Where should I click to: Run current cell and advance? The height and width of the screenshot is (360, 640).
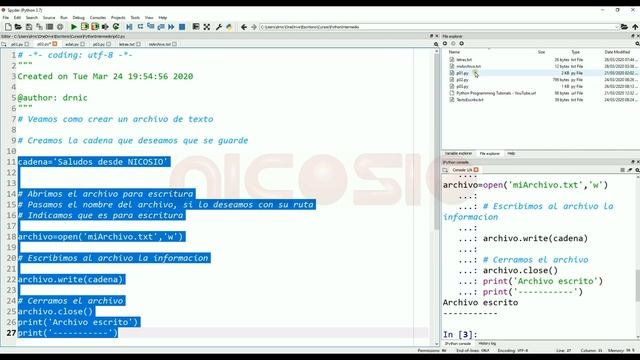[95, 27]
